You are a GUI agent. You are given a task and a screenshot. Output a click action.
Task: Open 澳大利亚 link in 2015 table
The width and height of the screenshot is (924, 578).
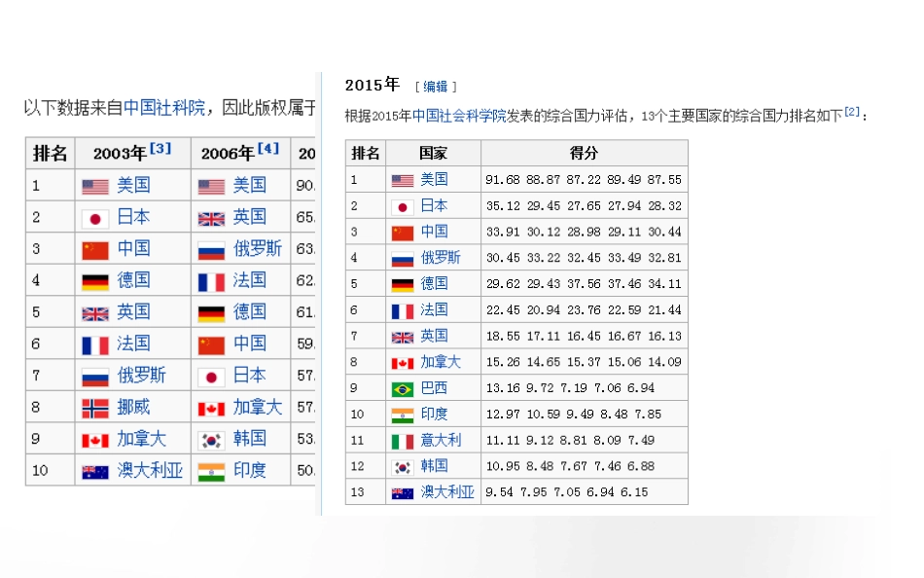click(447, 491)
